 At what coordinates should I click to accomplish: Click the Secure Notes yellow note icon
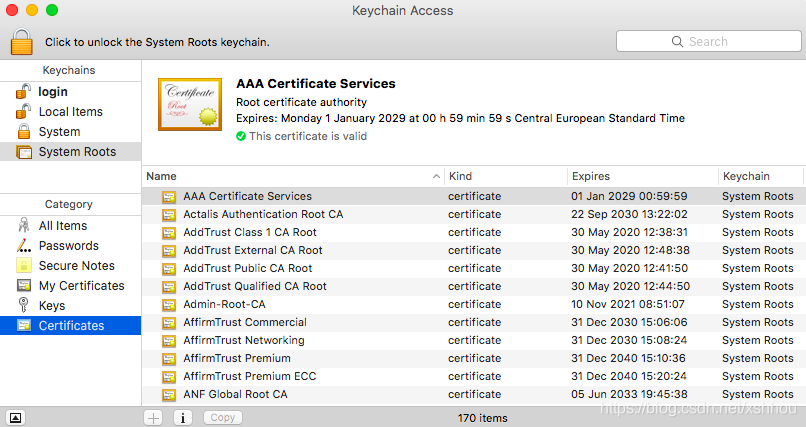coord(24,265)
